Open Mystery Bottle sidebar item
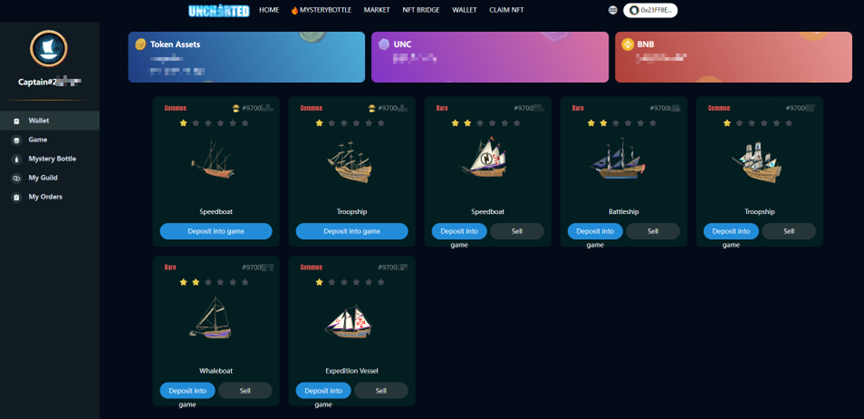 coord(50,159)
